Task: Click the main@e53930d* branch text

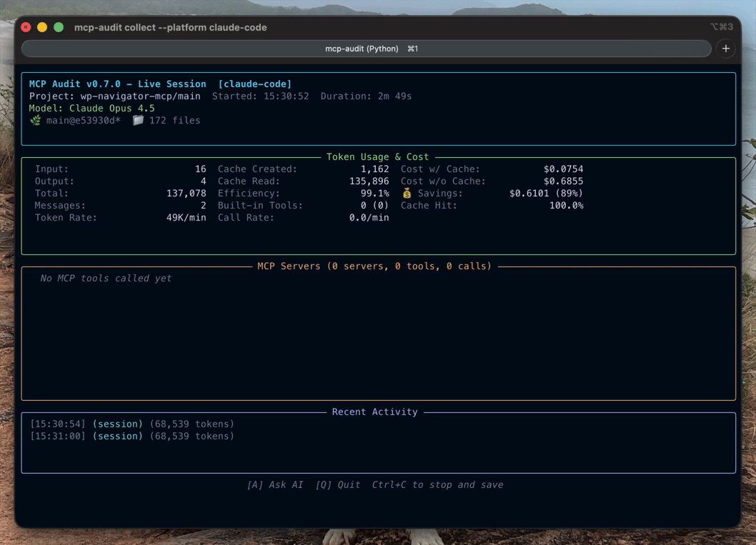Action: (x=84, y=121)
